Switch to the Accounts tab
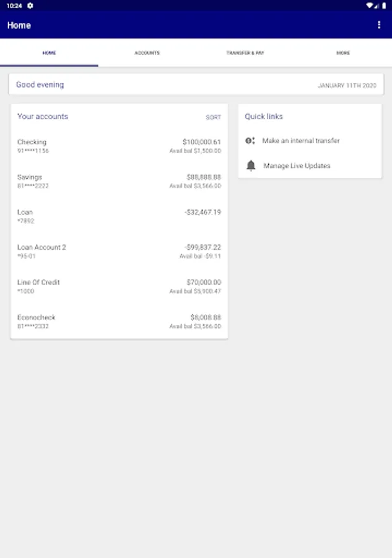 [147, 53]
